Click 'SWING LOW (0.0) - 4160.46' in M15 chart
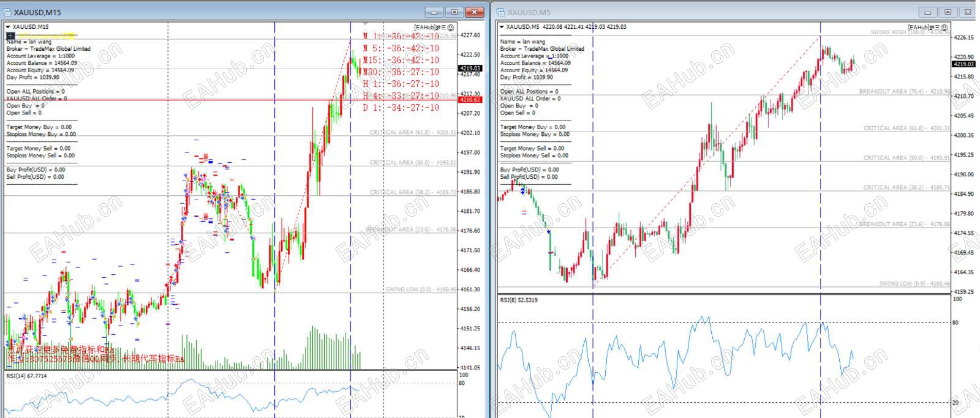The height and width of the screenshot is (418, 980). coord(421,289)
